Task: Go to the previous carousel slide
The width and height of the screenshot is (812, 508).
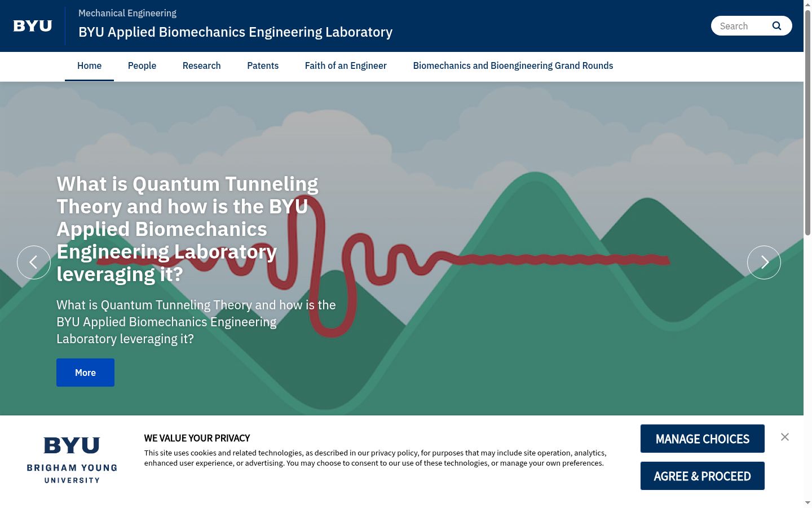Action: (x=34, y=262)
